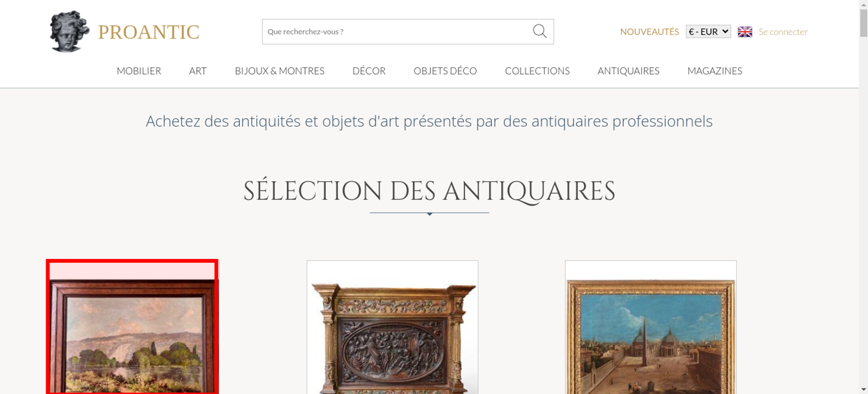Click the magnifying glass search icon
868x394 pixels.
tap(539, 31)
